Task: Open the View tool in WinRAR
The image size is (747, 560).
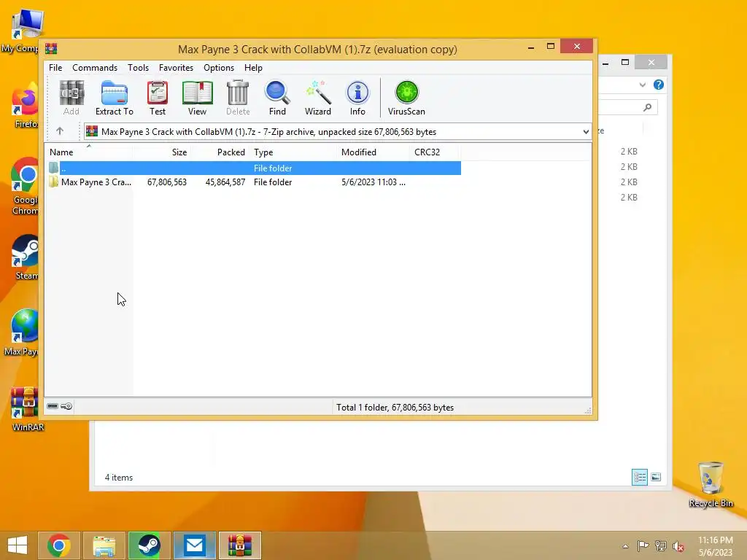Action: point(197,98)
